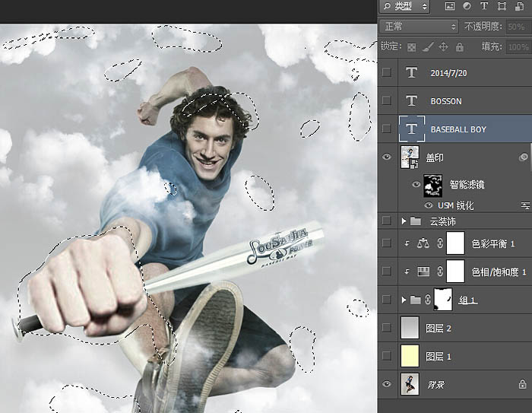Lock image pixels brush icon
Viewport: 532px width, 413px height.
428,46
